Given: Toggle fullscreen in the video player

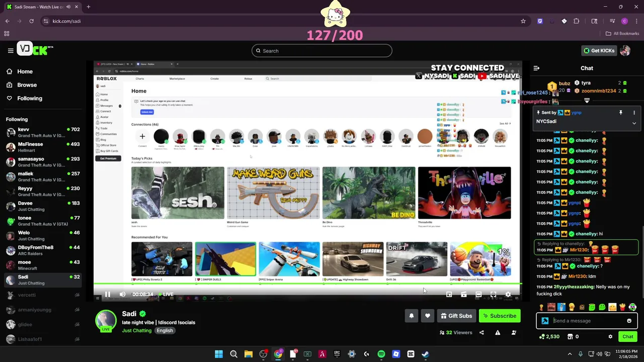Looking at the screenshot, I should pyautogui.click(x=493, y=294).
